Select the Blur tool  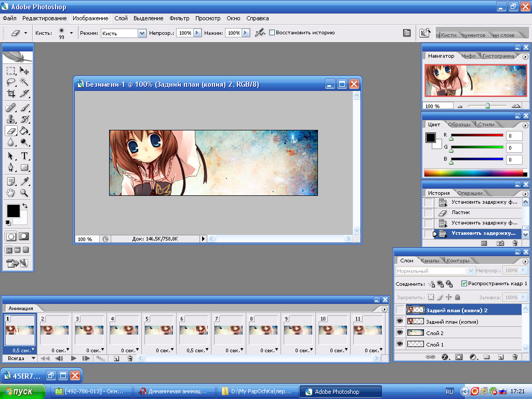point(11,142)
